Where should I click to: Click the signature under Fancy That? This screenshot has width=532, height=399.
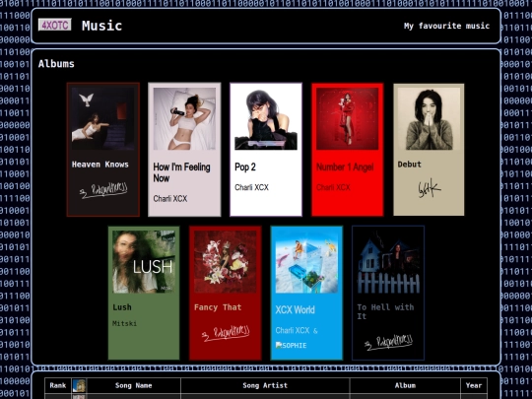tap(226, 333)
